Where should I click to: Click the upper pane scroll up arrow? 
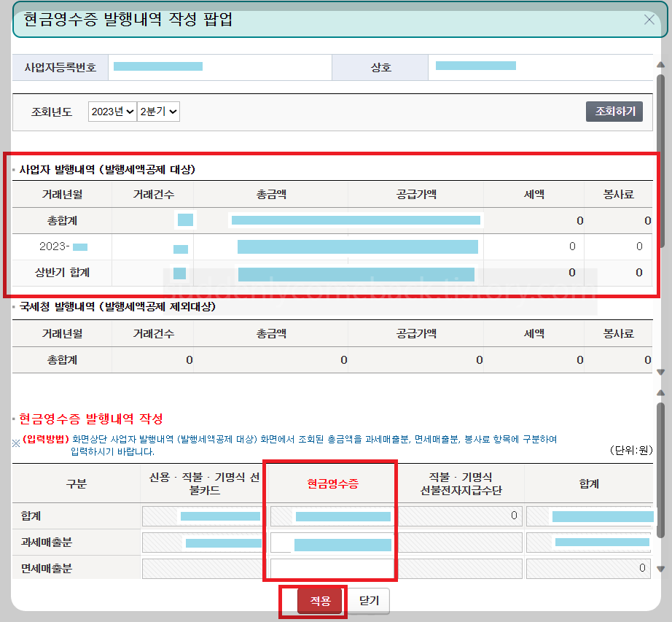(x=660, y=65)
